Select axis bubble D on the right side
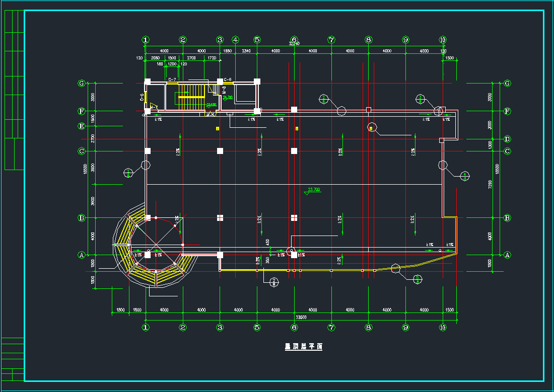The width and height of the screenshot is (554, 392). coord(507,139)
